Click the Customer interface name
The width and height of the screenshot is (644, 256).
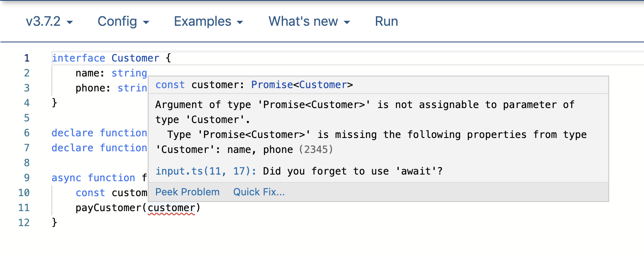click(135, 58)
